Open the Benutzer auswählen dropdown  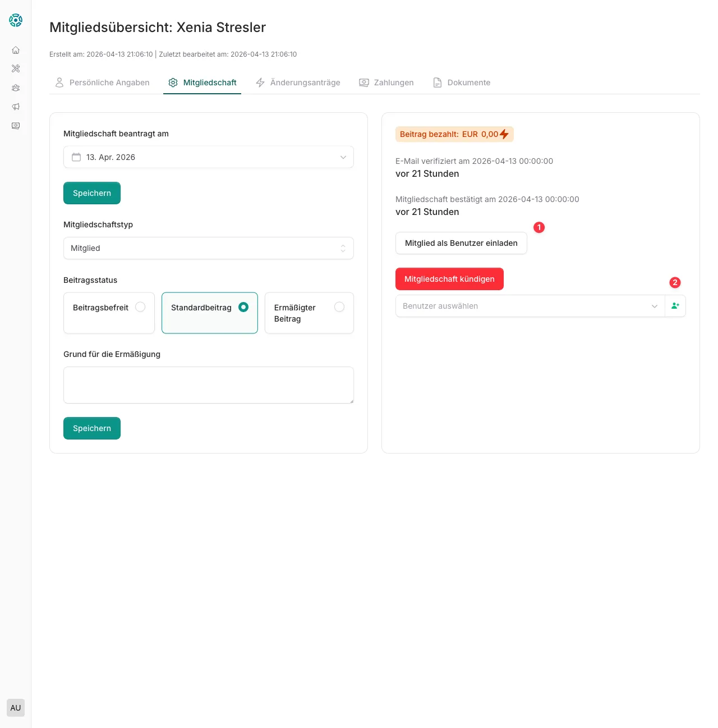coord(530,306)
